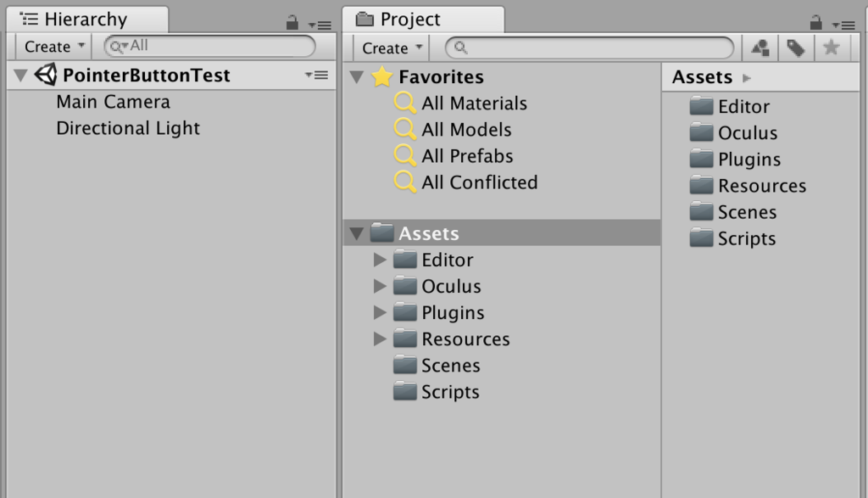Open Hierarchy panel options menu icon
Viewport: 868px width, 498px height.
click(320, 25)
